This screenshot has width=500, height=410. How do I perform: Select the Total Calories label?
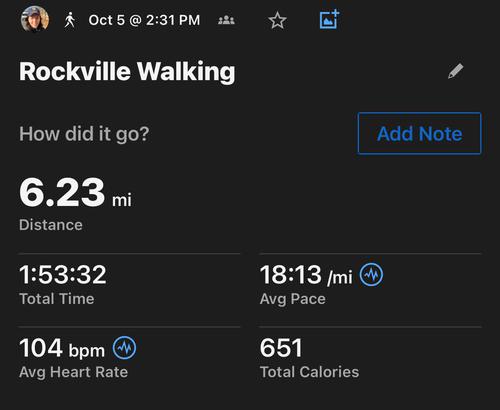point(309,372)
